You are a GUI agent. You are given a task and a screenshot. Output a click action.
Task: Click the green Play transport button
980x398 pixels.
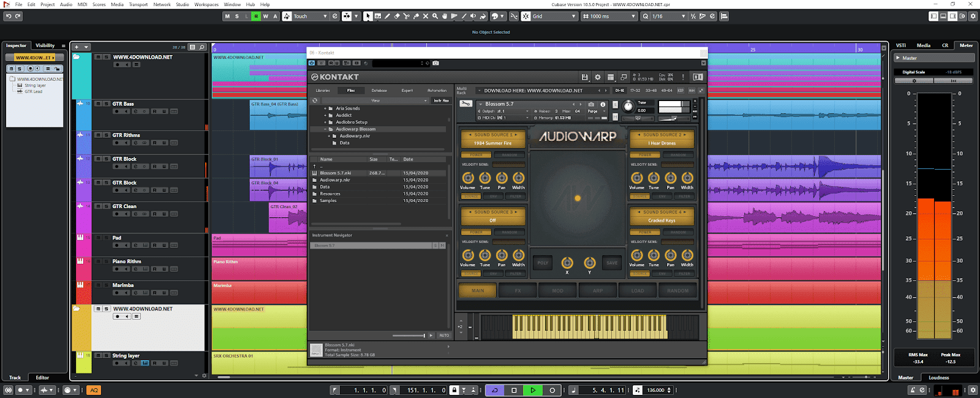pos(533,390)
